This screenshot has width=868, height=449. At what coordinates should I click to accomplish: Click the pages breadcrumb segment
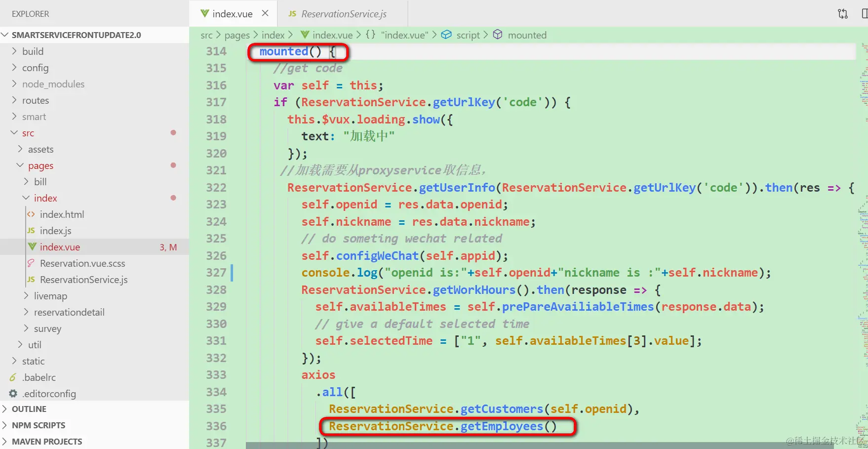point(237,35)
